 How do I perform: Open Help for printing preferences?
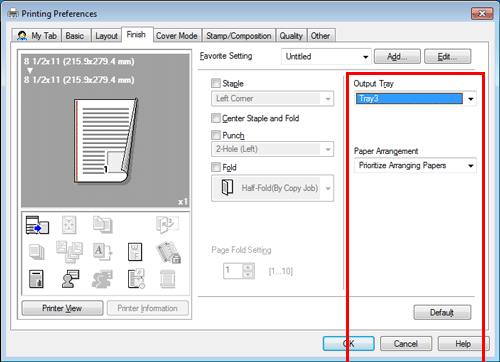coord(463,343)
